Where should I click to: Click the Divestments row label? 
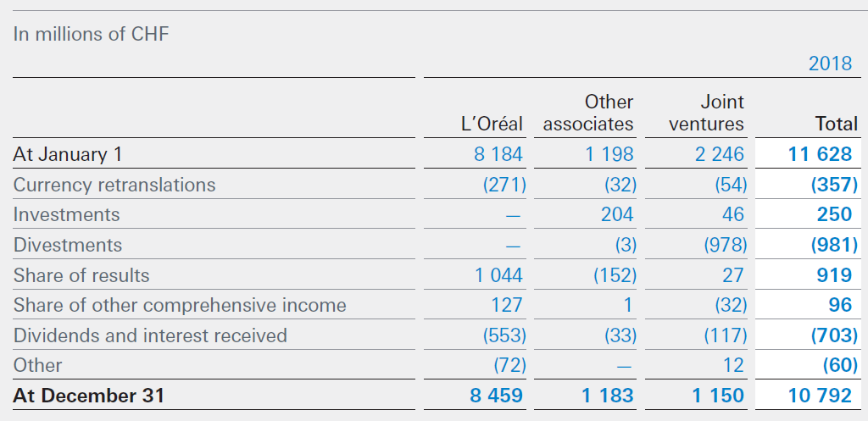tap(68, 246)
